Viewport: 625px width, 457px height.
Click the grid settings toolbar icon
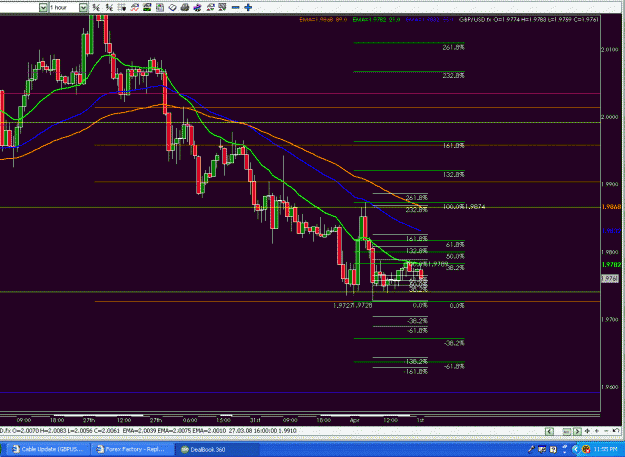tap(122, 8)
